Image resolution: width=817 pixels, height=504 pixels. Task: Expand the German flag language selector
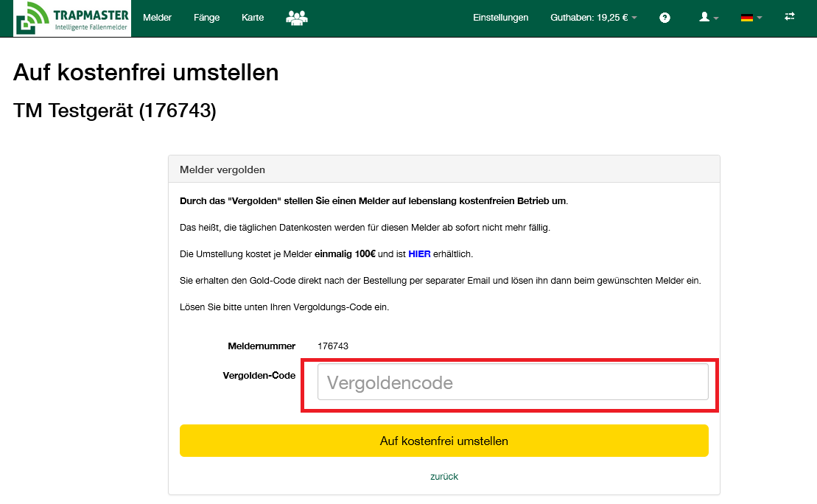751,18
